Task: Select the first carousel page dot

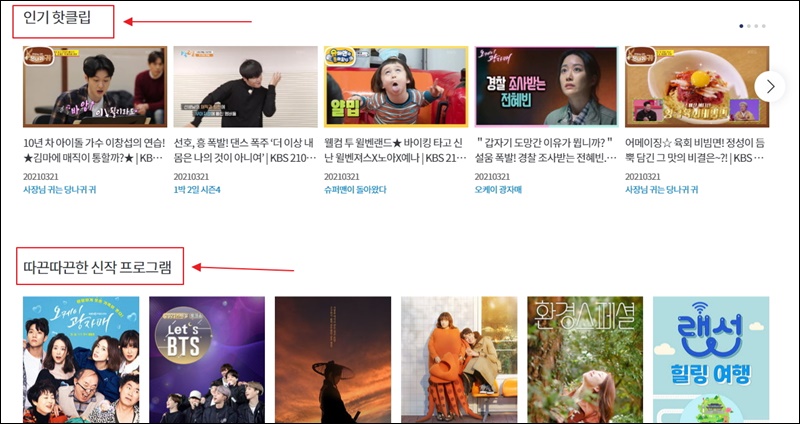Action: point(741,26)
